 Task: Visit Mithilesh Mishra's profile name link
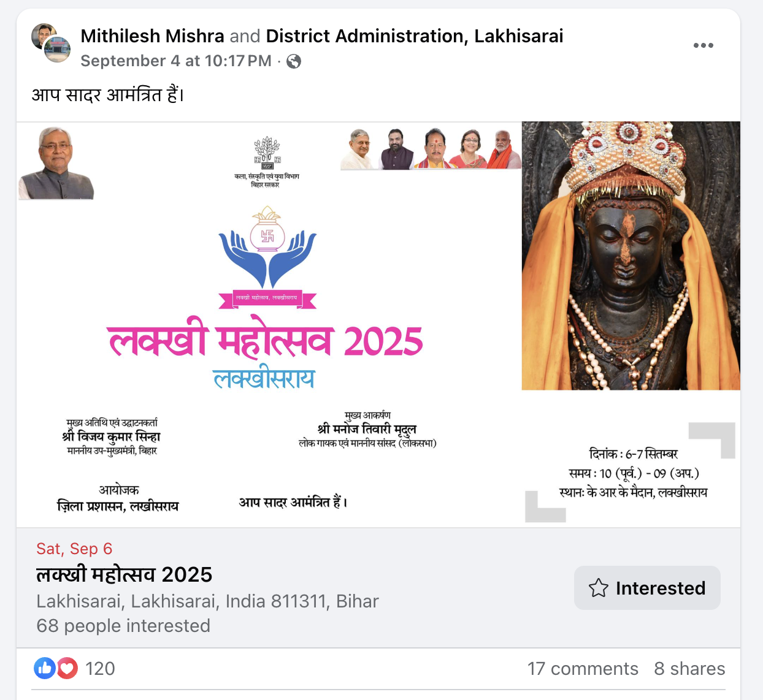coord(152,36)
